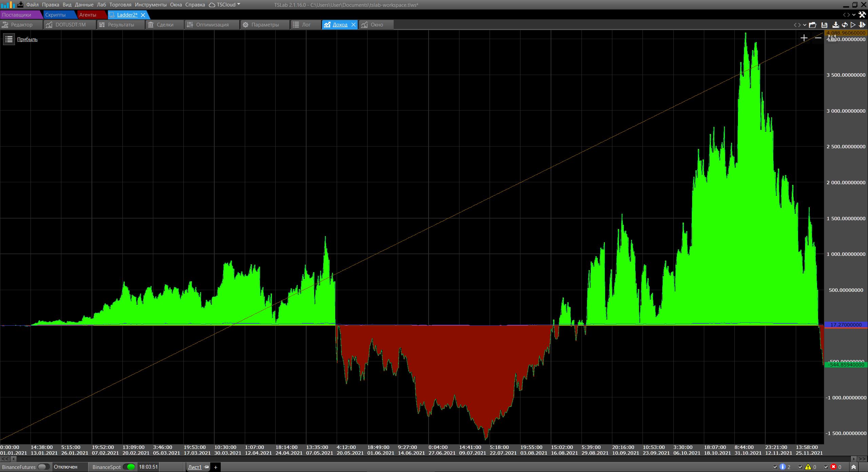868x472 pixels.
Task: Open the sub-tab list dropdown chevron
Action: [x=805, y=25]
